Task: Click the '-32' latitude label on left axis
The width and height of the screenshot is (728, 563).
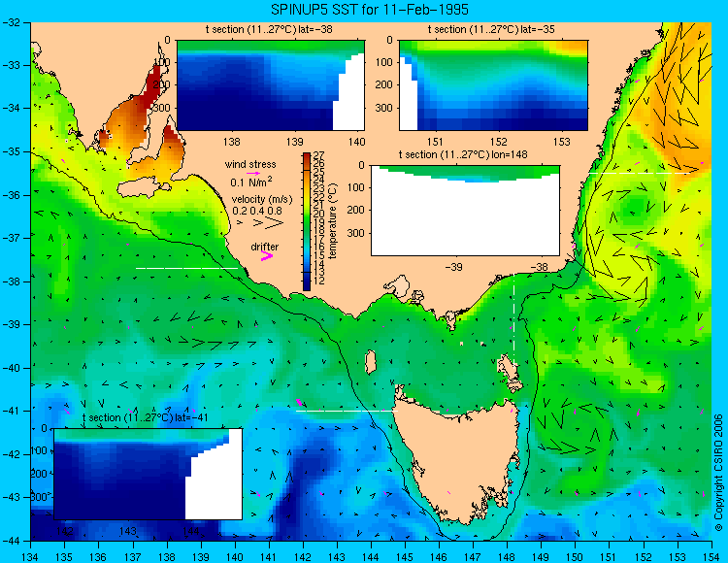Action: pos(12,22)
